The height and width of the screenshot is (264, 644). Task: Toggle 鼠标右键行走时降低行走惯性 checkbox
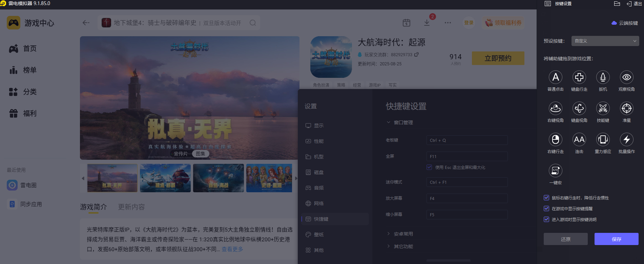[x=546, y=198]
